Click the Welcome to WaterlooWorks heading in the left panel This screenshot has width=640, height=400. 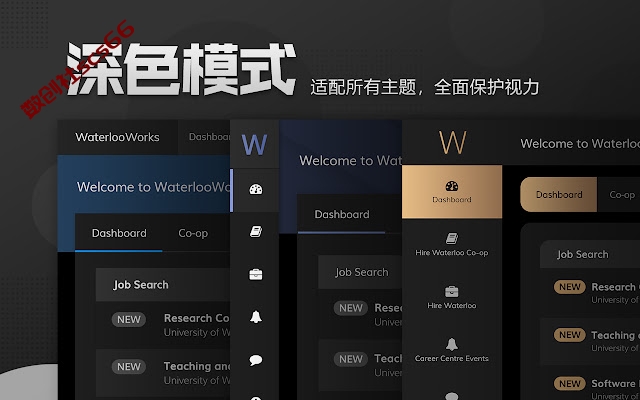click(x=153, y=187)
